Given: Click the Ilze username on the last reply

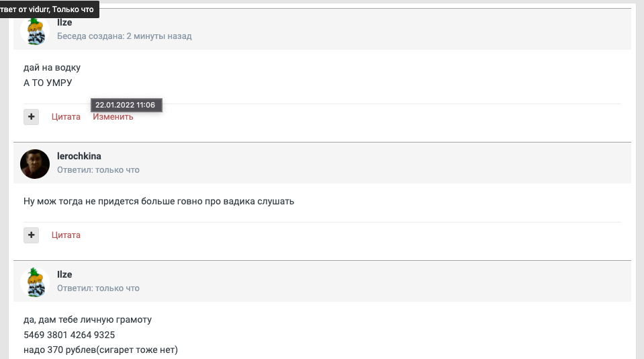Looking at the screenshot, I should tap(64, 275).
